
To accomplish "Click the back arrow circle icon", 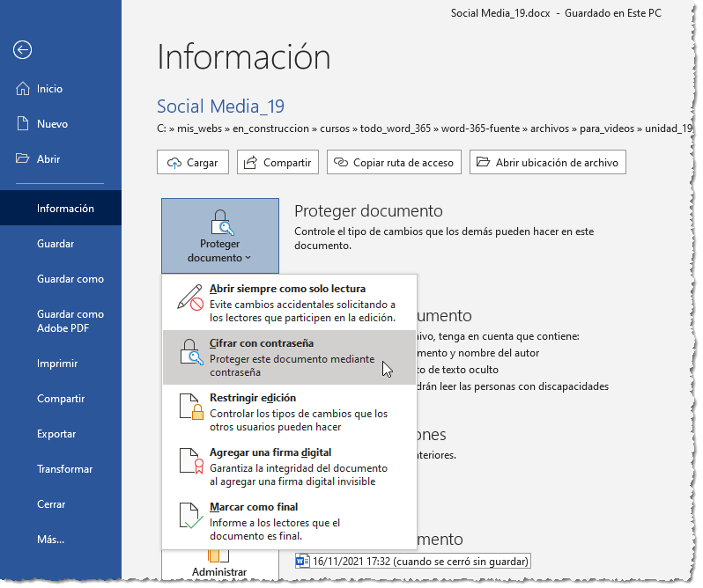I will pos(22,49).
